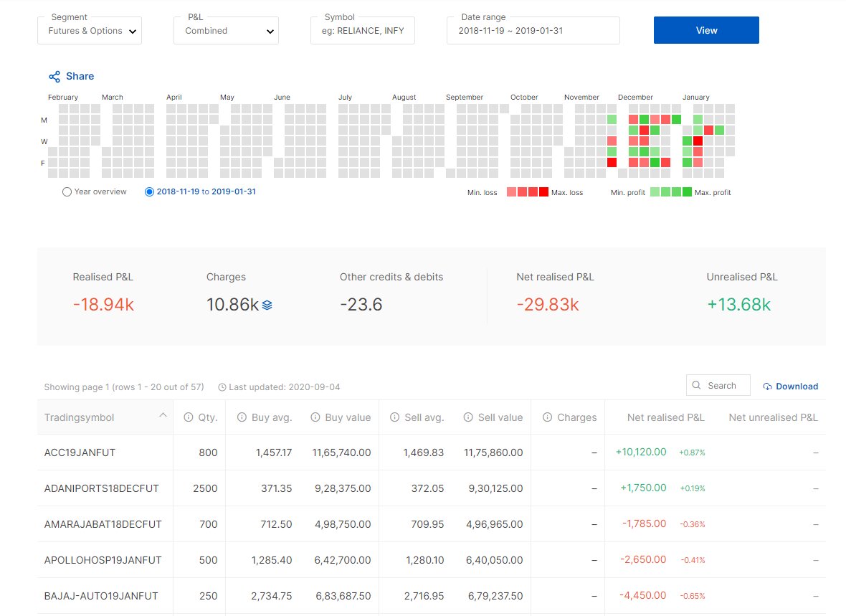Screen dimensions: 846x616
Task: Click the search magnifier icon
Action: tap(697, 386)
